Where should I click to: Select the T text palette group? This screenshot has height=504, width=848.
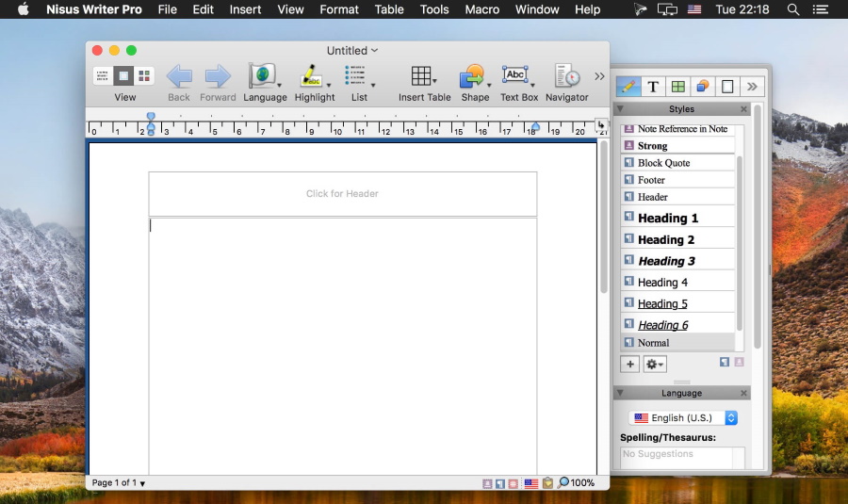click(653, 87)
